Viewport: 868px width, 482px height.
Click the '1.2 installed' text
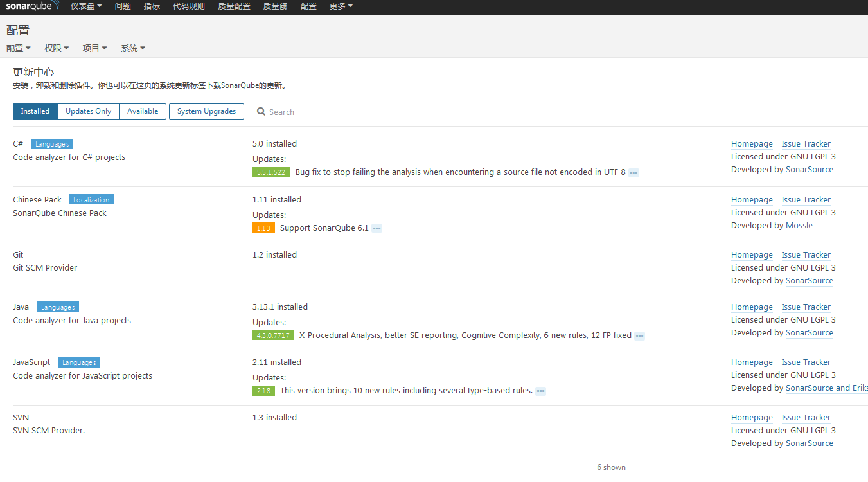point(274,255)
